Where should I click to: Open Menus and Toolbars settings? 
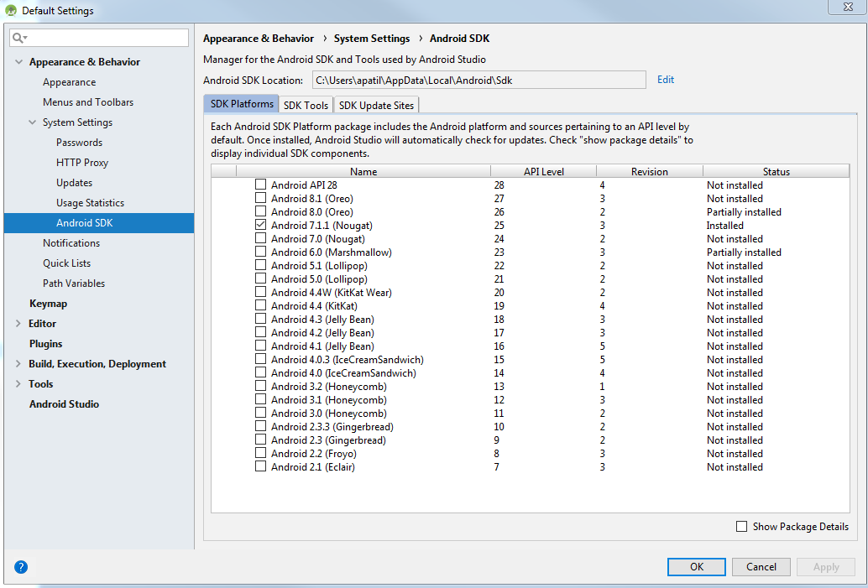coord(88,102)
